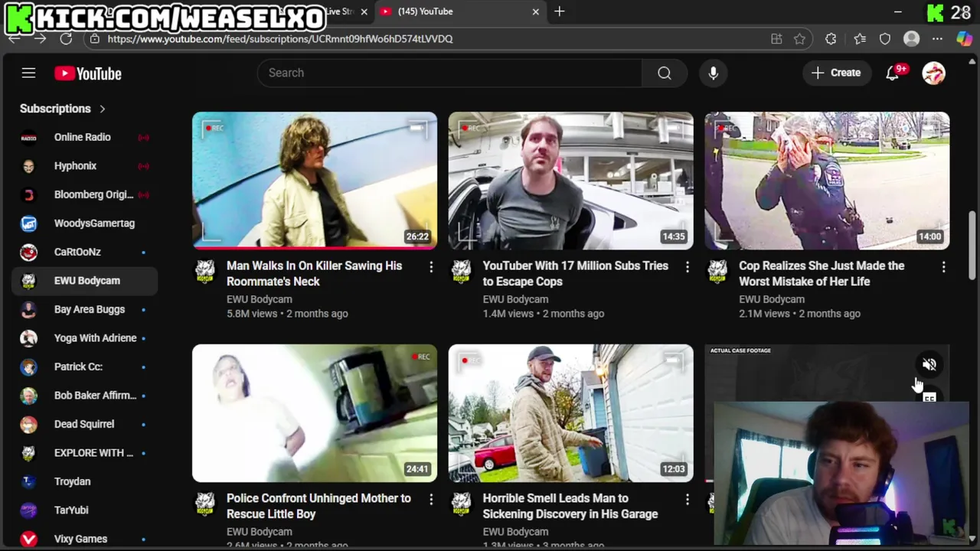
Task: Play Horrible Smell Leads Man thumbnail
Action: pos(570,413)
